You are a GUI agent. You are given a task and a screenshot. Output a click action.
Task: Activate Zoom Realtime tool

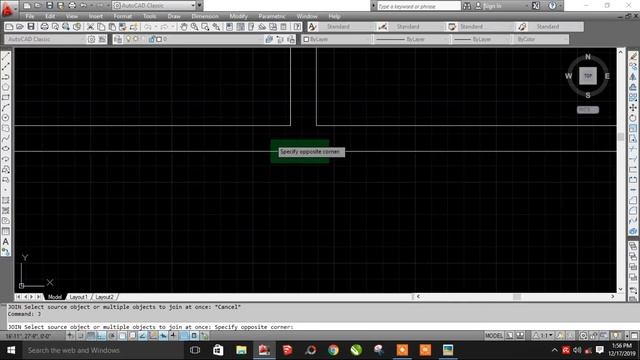(x=195, y=27)
